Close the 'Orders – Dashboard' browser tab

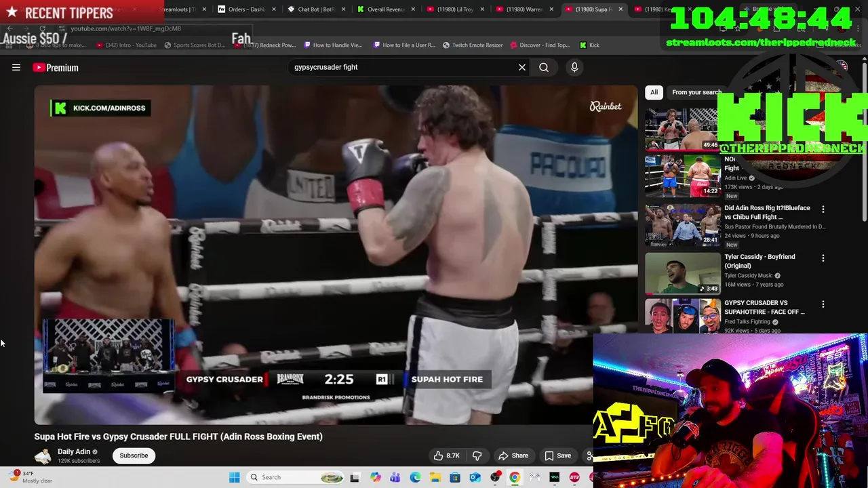[274, 9]
